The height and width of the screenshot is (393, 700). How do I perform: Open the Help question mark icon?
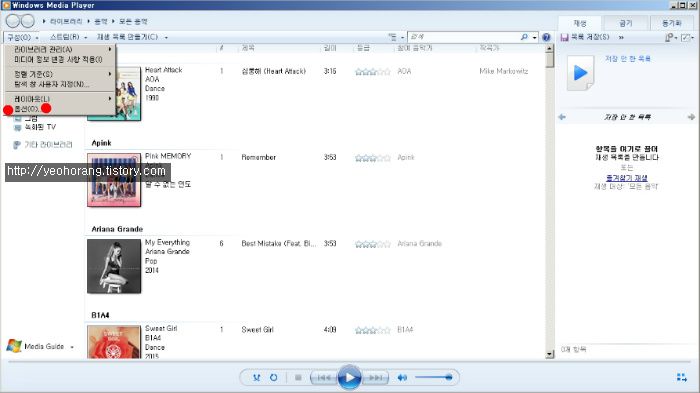pyautogui.click(x=546, y=37)
